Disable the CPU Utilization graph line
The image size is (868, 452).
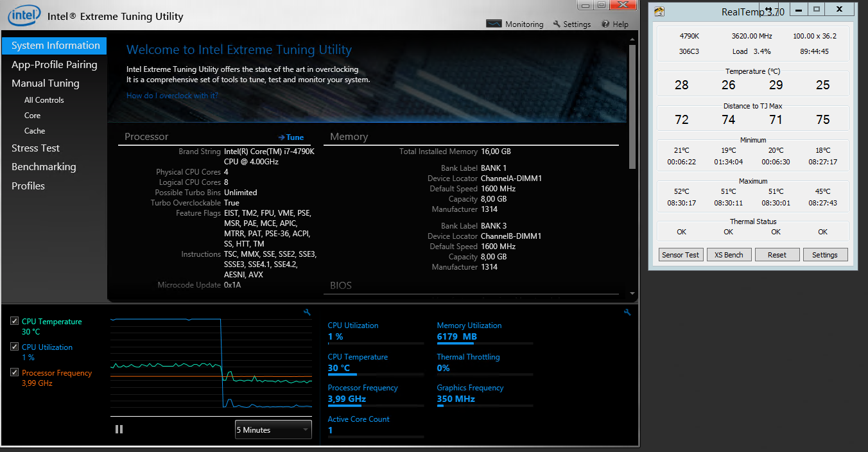(x=14, y=346)
